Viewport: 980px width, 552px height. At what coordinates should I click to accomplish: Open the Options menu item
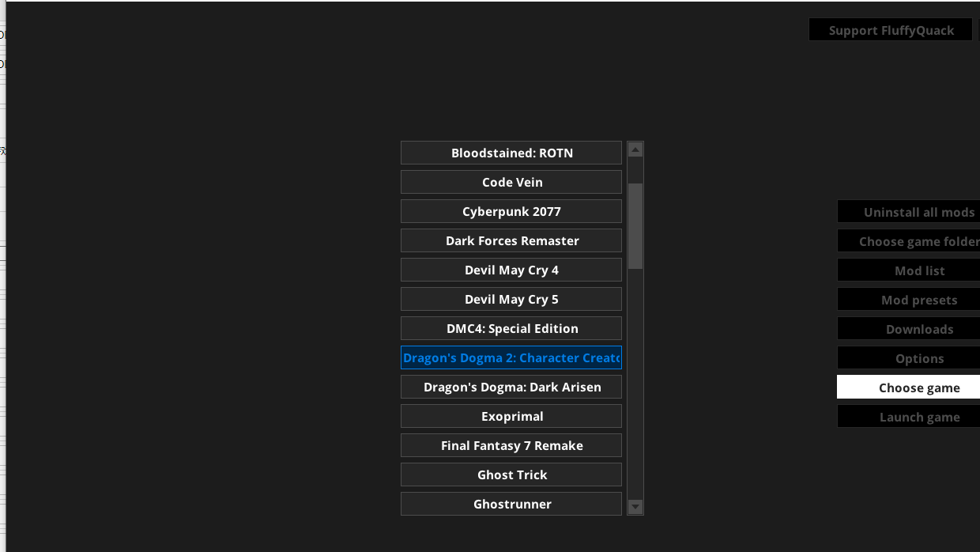point(919,358)
